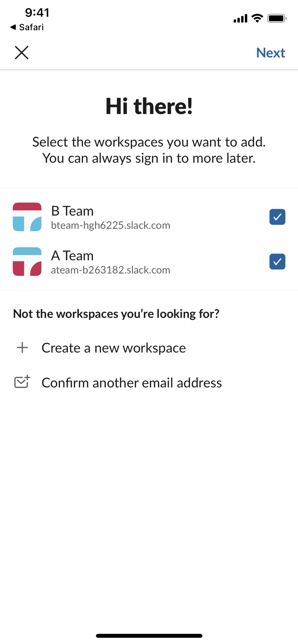Tap the plus icon for new workspace
This screenshot has width=298, height=644.
point(22,347)
